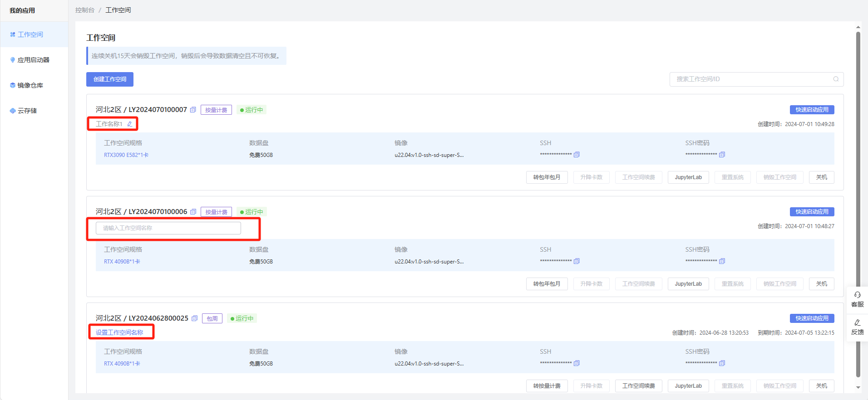868x400 pixels.
Task: Focus the 搜索工作空间/ID search field
Action: [756, 79]
